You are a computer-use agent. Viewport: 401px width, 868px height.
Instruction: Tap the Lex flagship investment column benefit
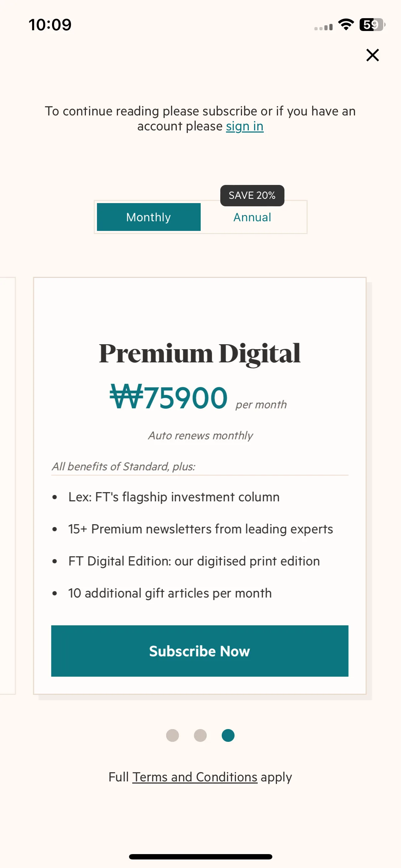coord(174,497)
